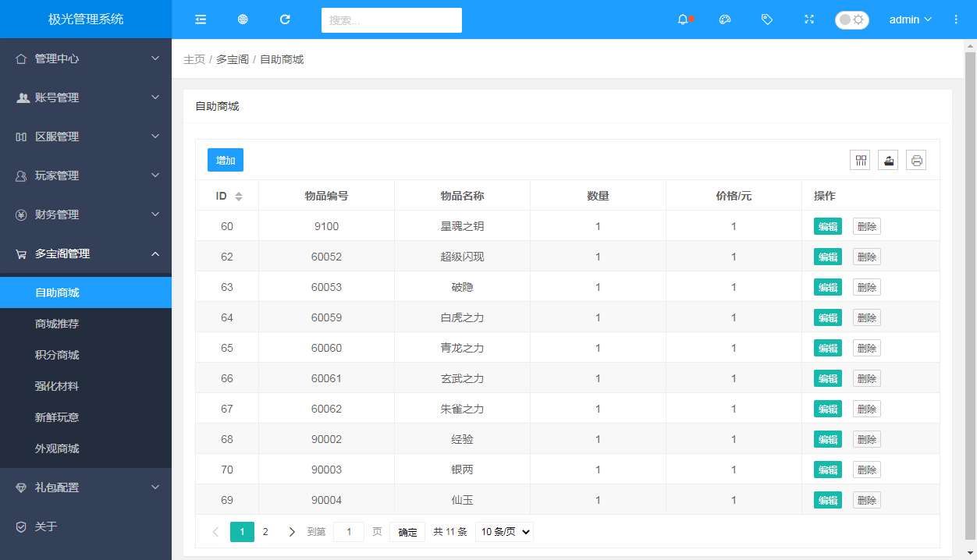Screen dimensions: 977x560
Task: Open 强化材料 submenu item
Action: 86,386
